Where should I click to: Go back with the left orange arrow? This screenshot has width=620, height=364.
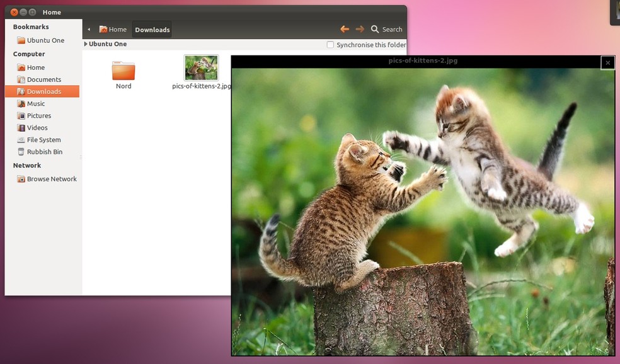click(345, 29)
